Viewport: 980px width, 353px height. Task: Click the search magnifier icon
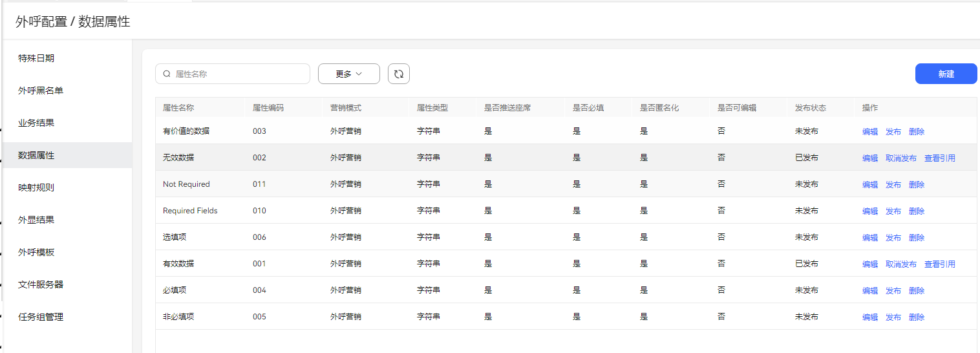(x=167, y=74)
